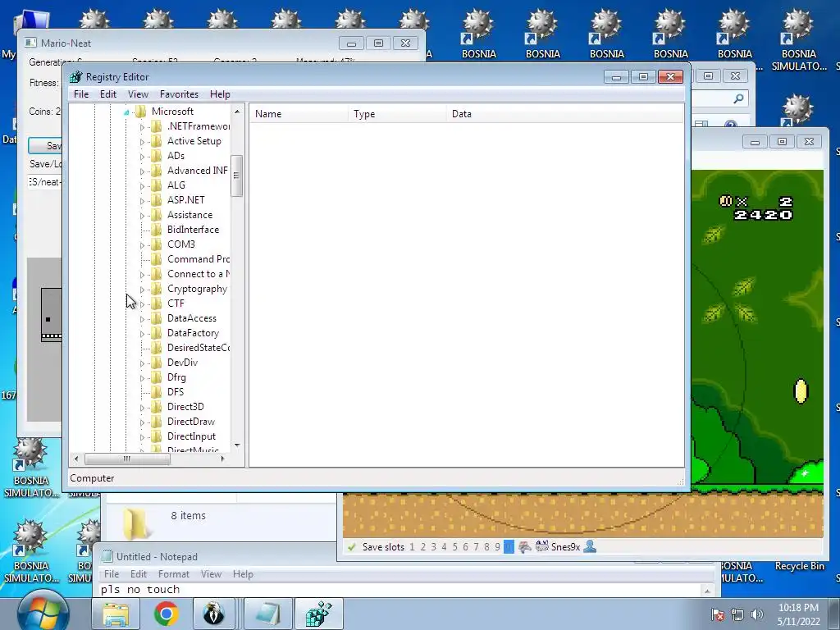Expand the Direct3D key
Image resolution: width=840 pixels, height=630 pixels.
[142, 408]
